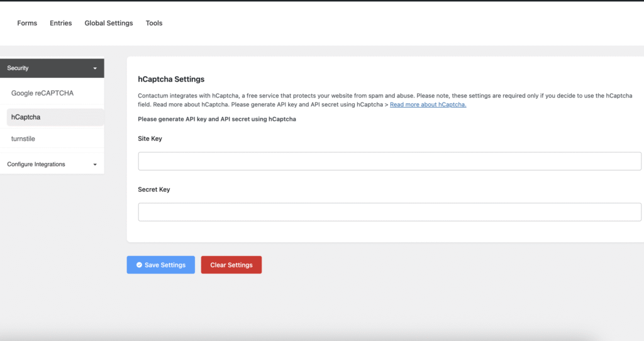644x341 pixels.
Task: Click the Security section header label
Action: click(18, 68)
